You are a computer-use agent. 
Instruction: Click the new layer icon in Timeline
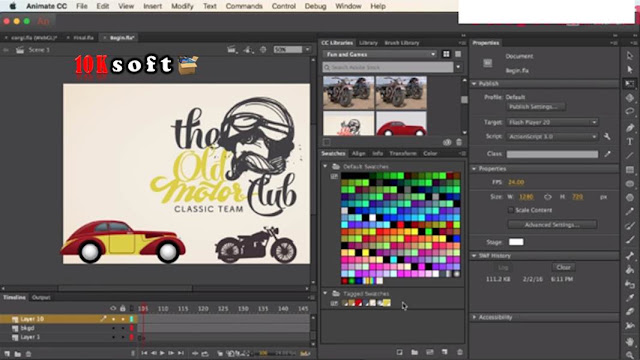coord(7,354)
